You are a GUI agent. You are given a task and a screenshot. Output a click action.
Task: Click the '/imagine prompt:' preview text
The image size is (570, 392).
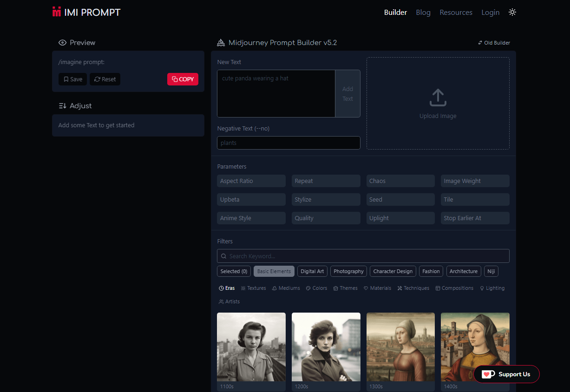pyautogui.click(x=81, y=62)
